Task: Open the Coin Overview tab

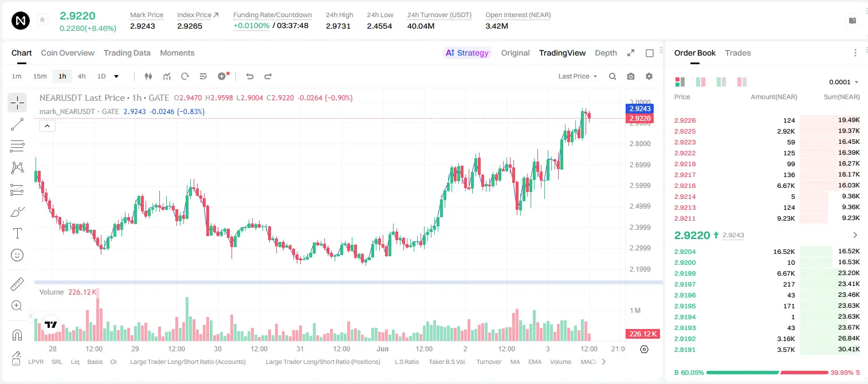Action: [x=68, y=53]
